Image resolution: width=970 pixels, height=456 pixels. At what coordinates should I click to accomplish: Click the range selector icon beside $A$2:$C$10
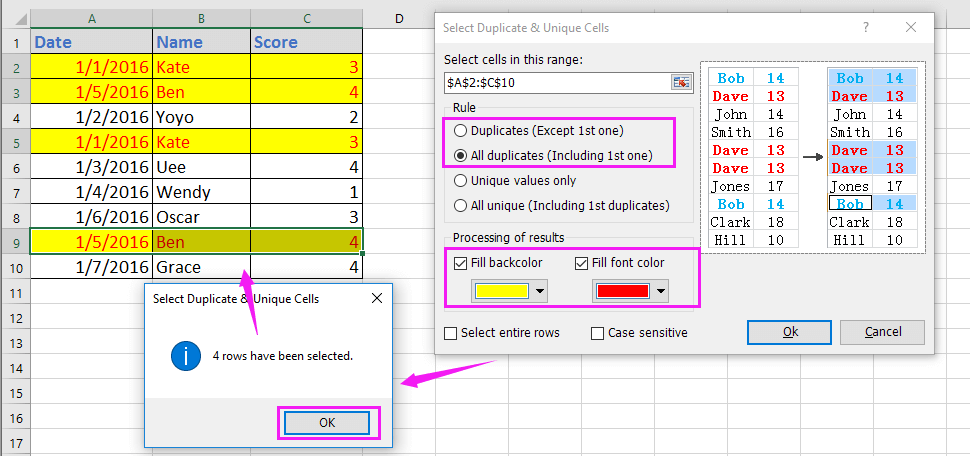coord(682,82)
